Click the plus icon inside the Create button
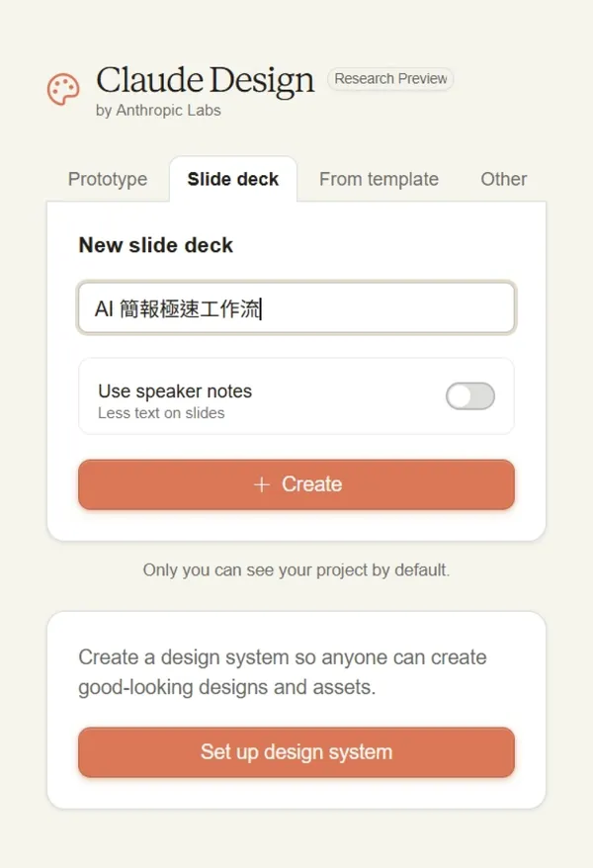The width and height of the screenshot is (593, 868). point(261,484)
